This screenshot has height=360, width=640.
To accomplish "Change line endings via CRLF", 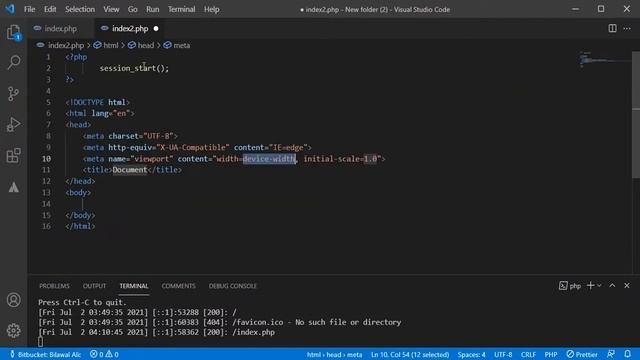I will click(528, 354).
